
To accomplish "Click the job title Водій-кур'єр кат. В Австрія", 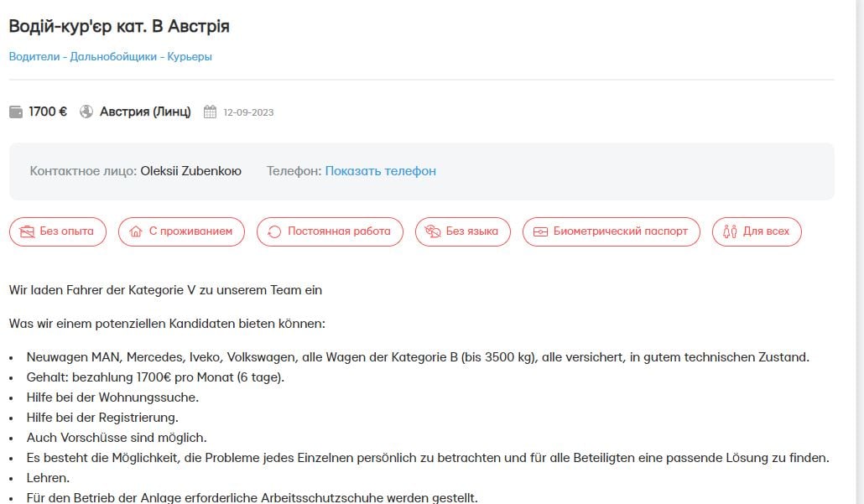I will (119, 27).
